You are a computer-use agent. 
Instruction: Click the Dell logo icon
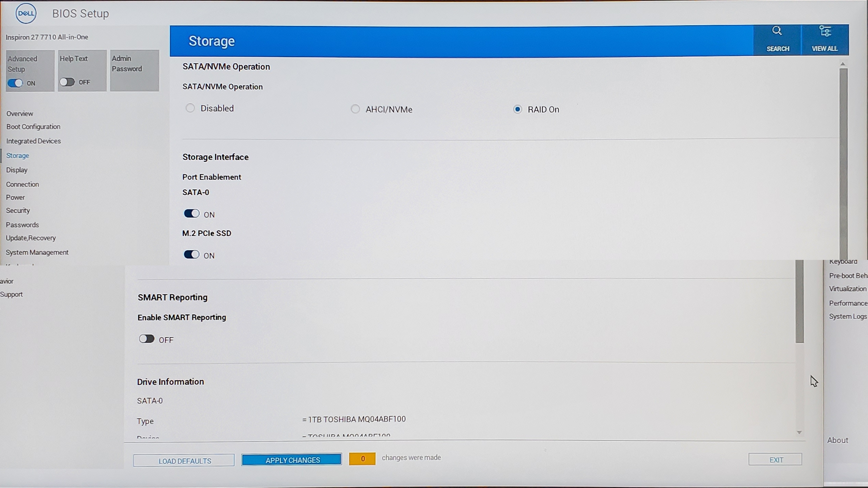point(26,13)
